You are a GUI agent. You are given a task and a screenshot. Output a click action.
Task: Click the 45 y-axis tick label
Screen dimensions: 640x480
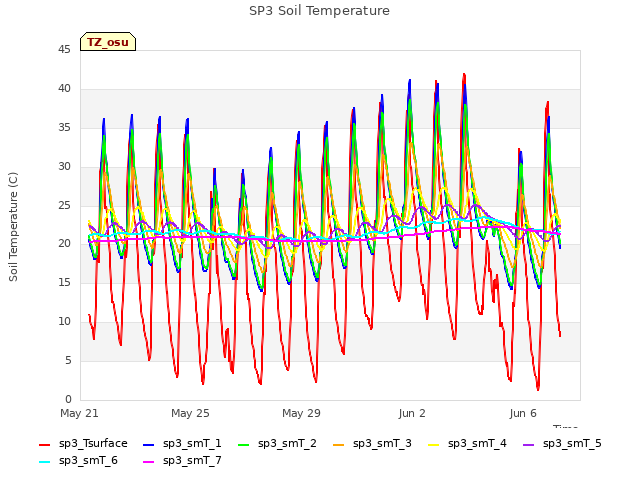click(x=64, y=50)
